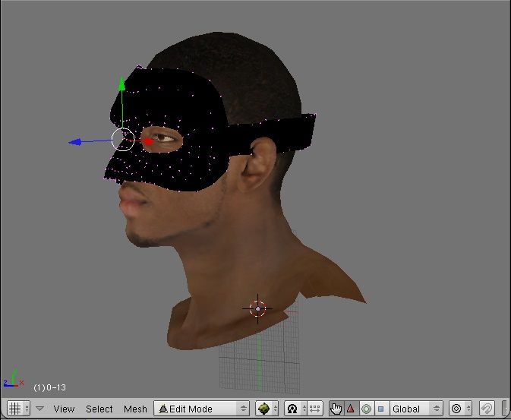
Task: Open the Mesh menu
Action: point(135,409)
